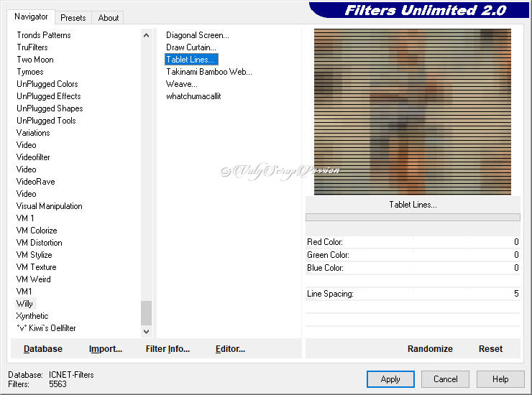Select VM Texture category
Viewport: 532px width, 395px height.
tap(36, 267)
